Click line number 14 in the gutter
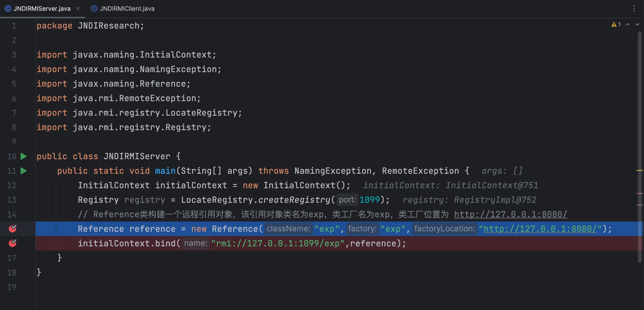The height and width of the screenshot is (310, 644). (11, 214)
